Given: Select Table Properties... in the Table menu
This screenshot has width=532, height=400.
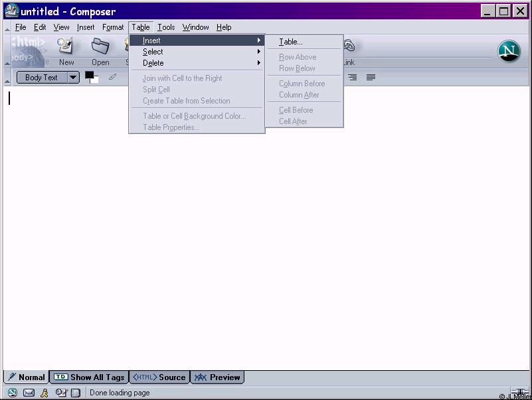Looking at the screenshot, I should (197, 127).
